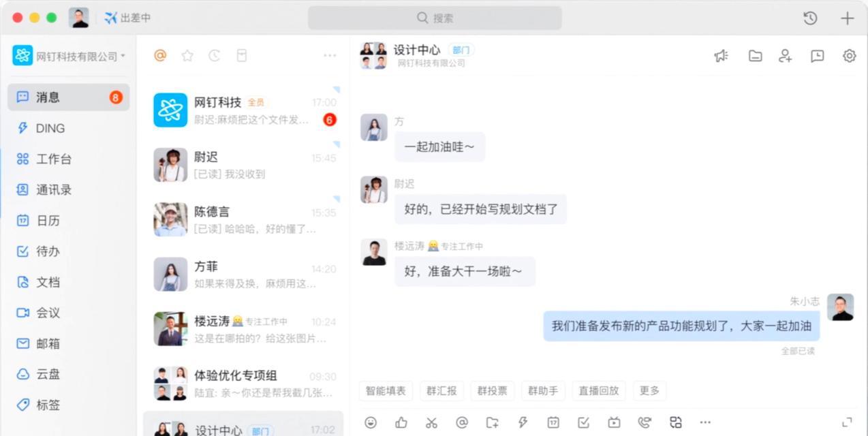Send a DING via lightning icon

click(523, 422)
